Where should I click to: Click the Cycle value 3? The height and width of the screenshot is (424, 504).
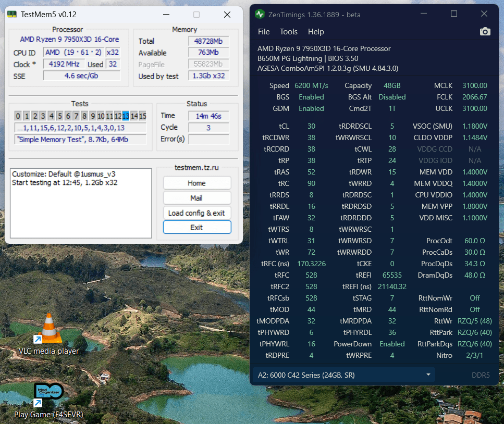point(208,128)
